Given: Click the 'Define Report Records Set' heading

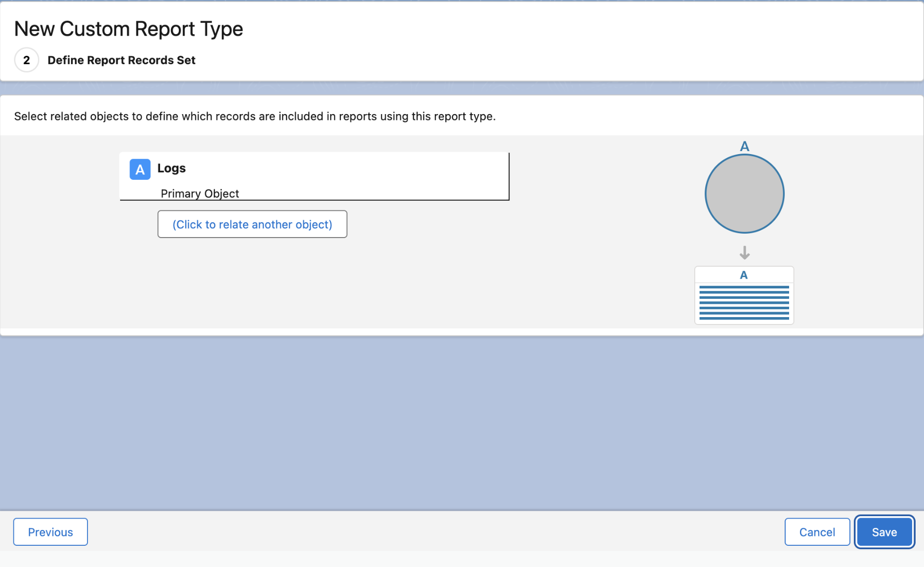Looking at the screenshot, I should [122, 60].
